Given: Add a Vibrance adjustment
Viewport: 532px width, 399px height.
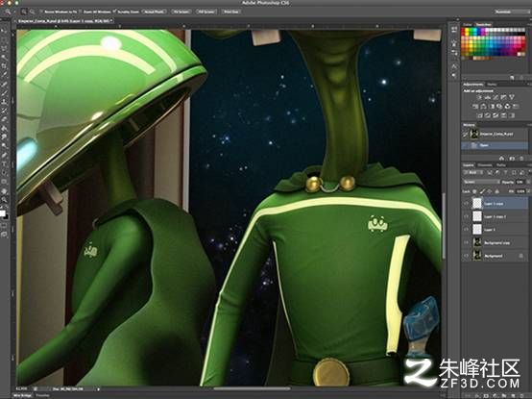Looking at the screenshot, I should [x=512, y=97].
